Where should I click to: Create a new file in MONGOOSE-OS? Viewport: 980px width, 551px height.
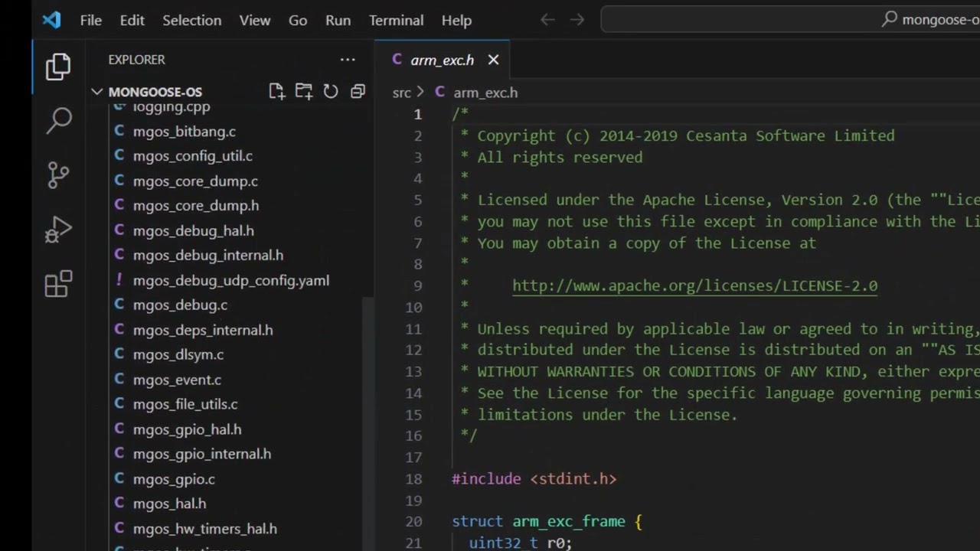[276, 92]
